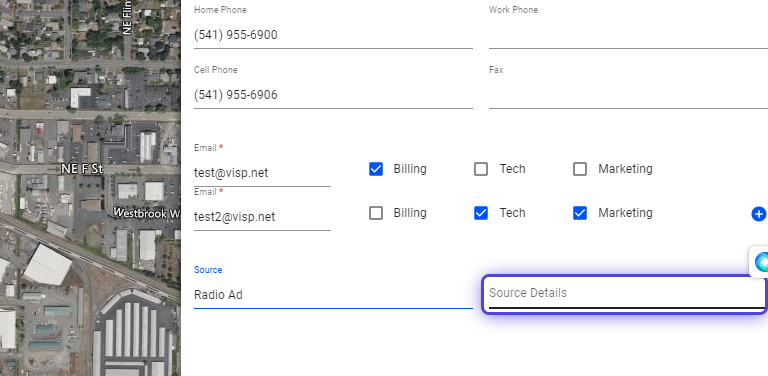Click the Cell Phone label
This screenshot has width=768, height=376.
[216, 70]
